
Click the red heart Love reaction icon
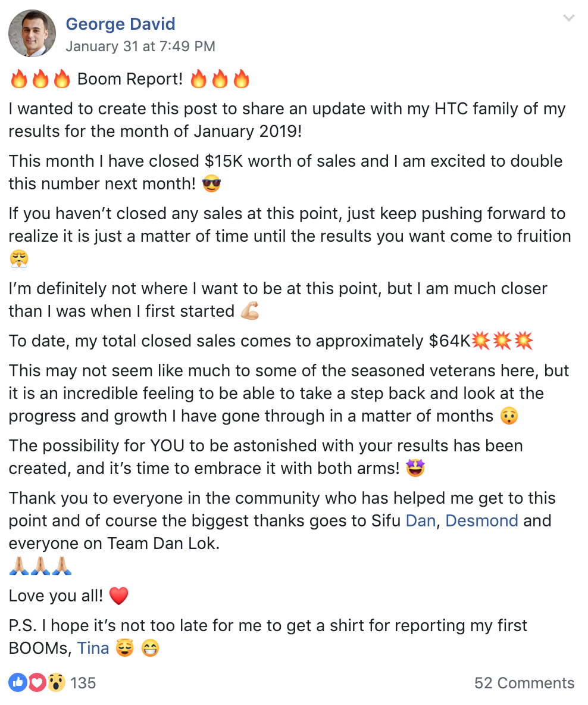click(x=37, y=682)
